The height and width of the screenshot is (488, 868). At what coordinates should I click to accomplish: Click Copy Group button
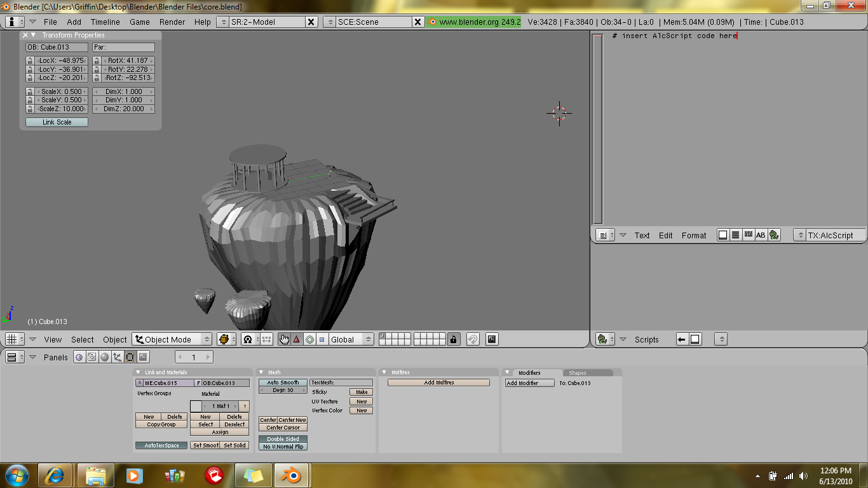click(161, 424)
